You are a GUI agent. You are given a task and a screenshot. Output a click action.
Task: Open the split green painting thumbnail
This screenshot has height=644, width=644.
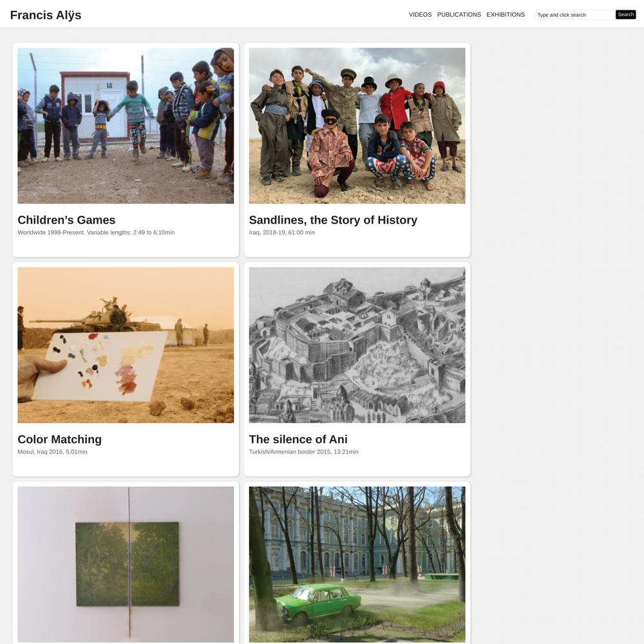pyautogui.click(x=126, y=564)
